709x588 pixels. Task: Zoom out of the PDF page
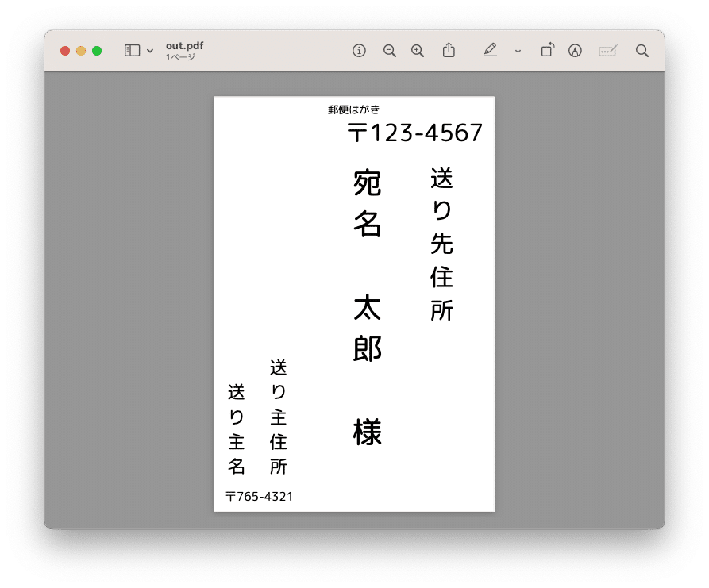point(389,51)
